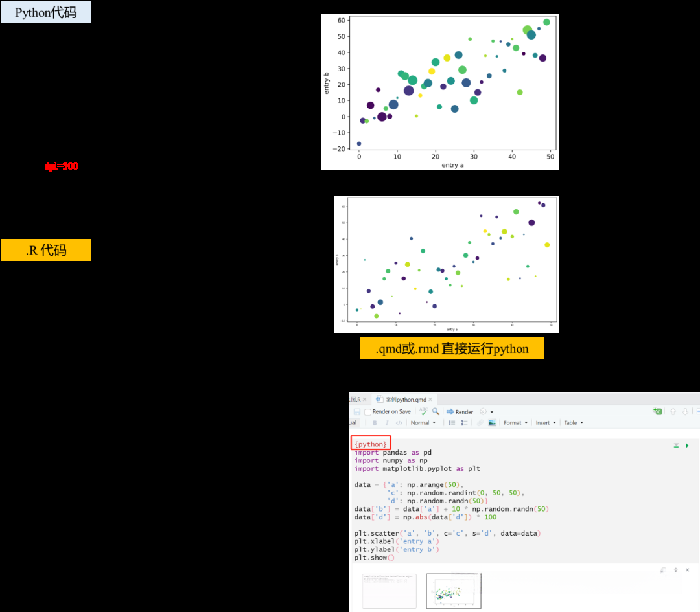Viewport: 700px width, 612px height.
Task: Clear the chunk output
Action: (688, 570)
